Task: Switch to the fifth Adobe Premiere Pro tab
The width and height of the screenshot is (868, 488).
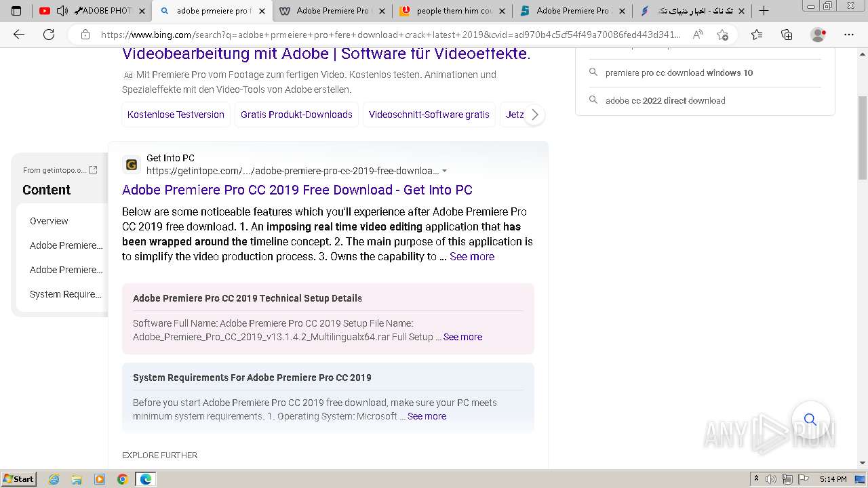Action: pyautogui.click(x=572, y=11)
